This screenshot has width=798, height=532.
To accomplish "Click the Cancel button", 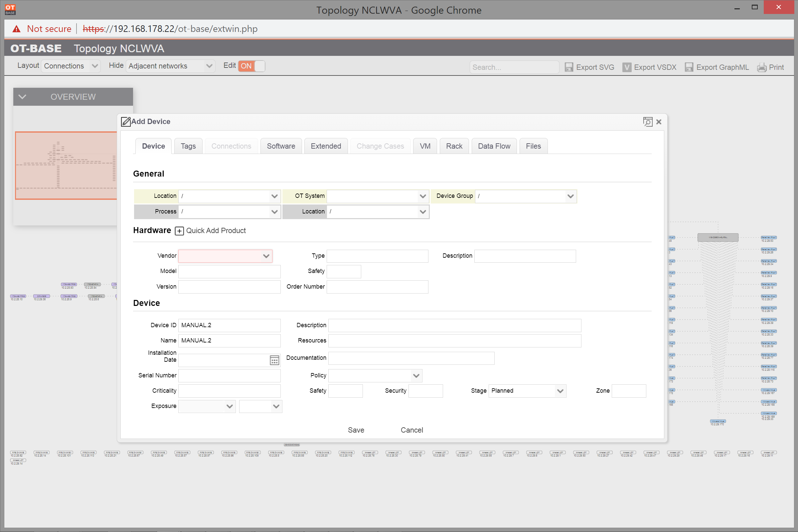I will [412, 430].
